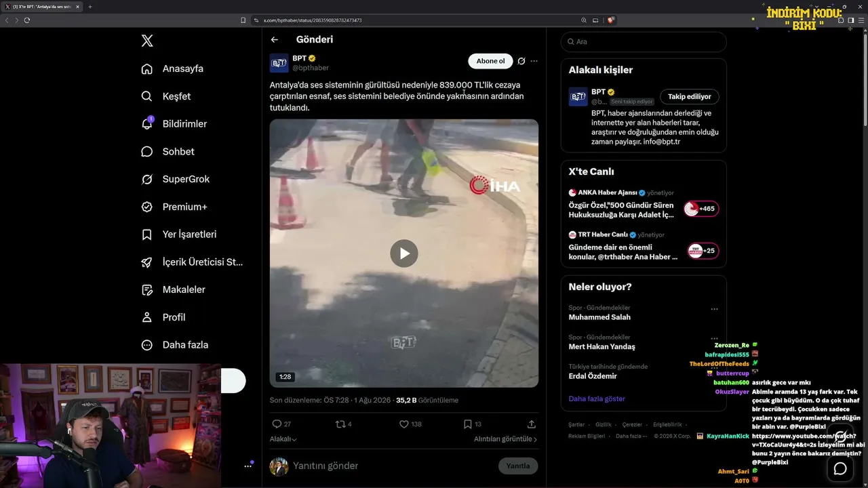Click the bookmark icon beside the address bar
Screen dimensions: 868x488
tap(243, 20)
